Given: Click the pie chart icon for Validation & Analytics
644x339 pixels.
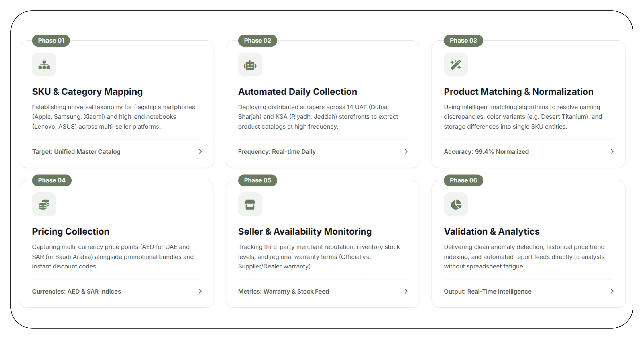Looking at the screenshot, I should coord(456,204).
